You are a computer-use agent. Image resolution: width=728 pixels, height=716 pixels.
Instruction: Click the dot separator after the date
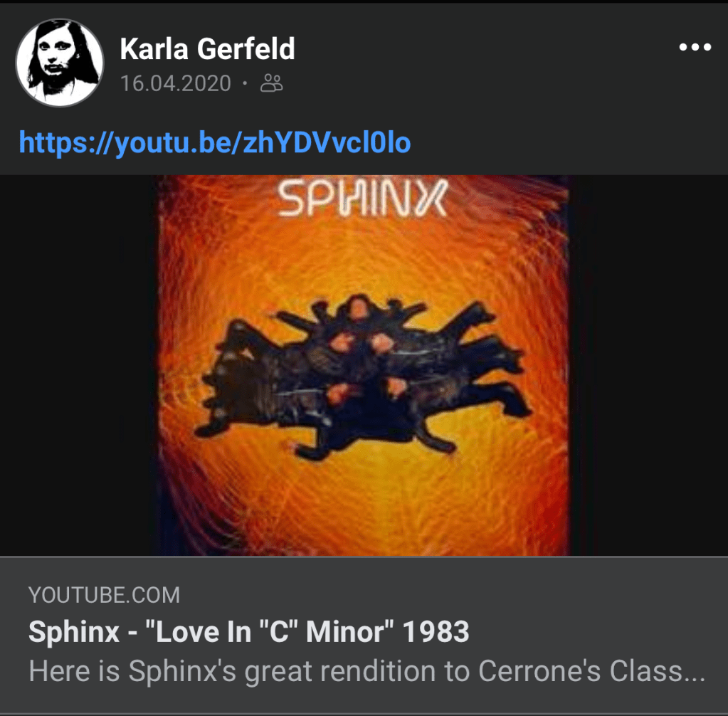[245, 84]
